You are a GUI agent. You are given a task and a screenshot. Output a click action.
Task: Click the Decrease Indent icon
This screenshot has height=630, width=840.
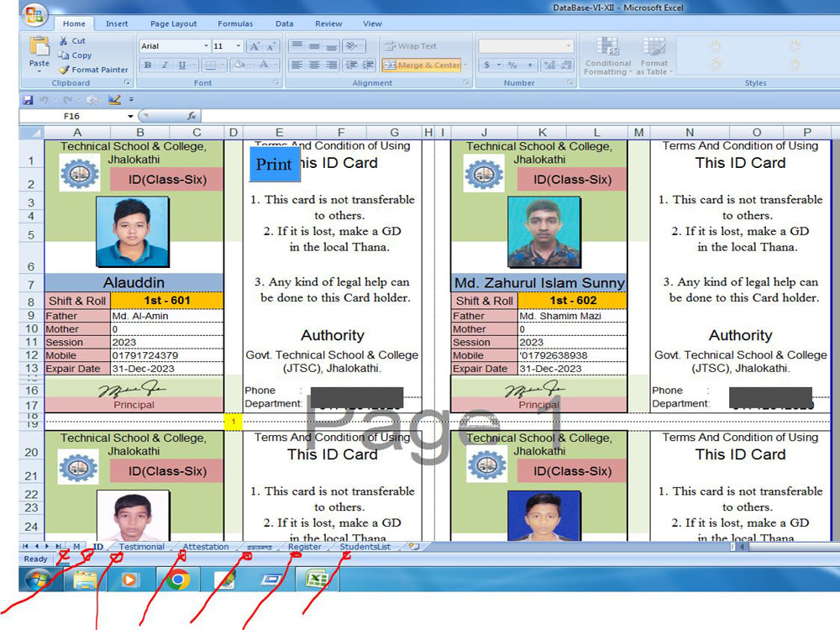[351, 65]
